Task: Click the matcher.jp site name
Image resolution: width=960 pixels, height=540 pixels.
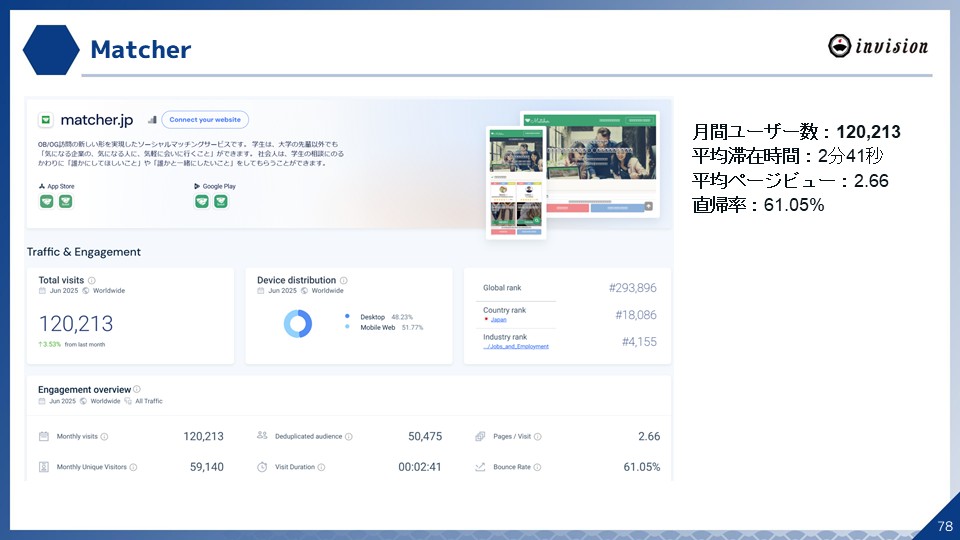Action: tap(97, 120)
